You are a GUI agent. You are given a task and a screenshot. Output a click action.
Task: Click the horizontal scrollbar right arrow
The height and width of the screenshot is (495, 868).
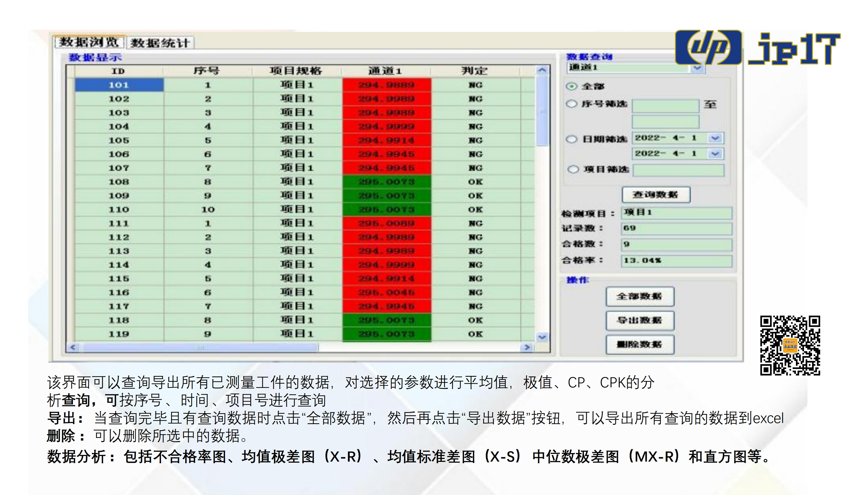coord(527,347)
